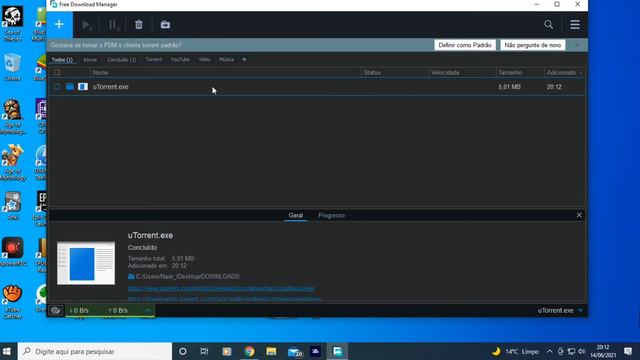Open the download folder path link
Screen dimensions: 640x360
pyautogui.click(x=187, y=277)
